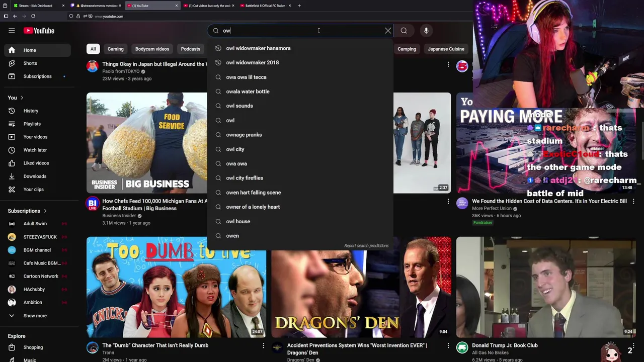The height and width of the screenshot is (362, 644).
Task: Switch to Kick Dashboard browser tab
Action: pyautogui.click(x=39, y=6)
